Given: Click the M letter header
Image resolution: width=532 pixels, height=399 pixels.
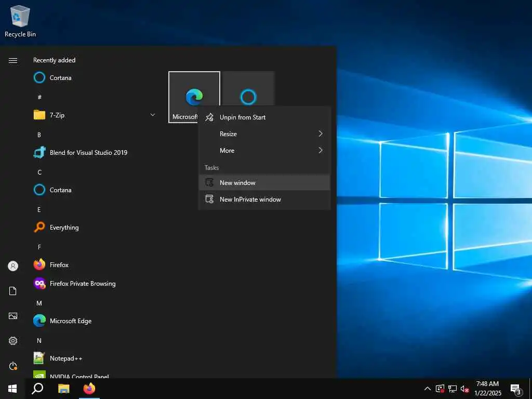Looking at the screenshot, I should point(39,303).
